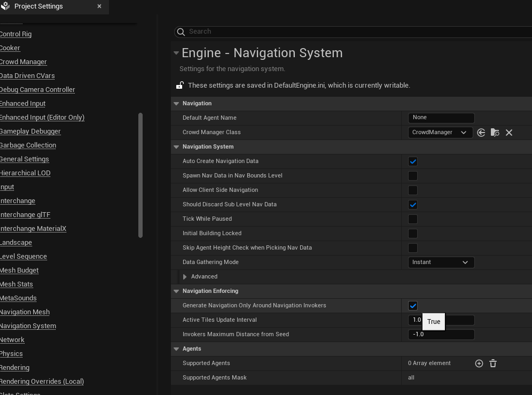Image resolution: width=532 pixels, height=395 pixels.
Task: Open Data Driven CVars settings
Action: click(27, 76)
